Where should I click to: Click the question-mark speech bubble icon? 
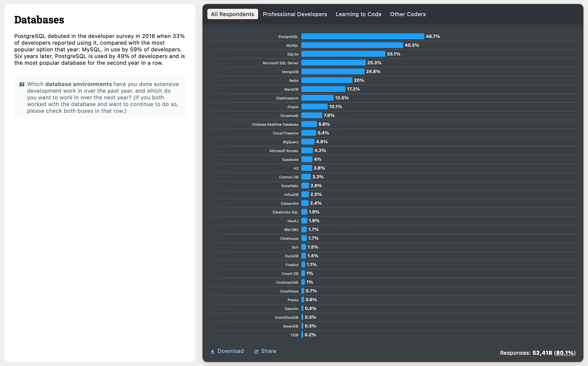click(22, 84)
